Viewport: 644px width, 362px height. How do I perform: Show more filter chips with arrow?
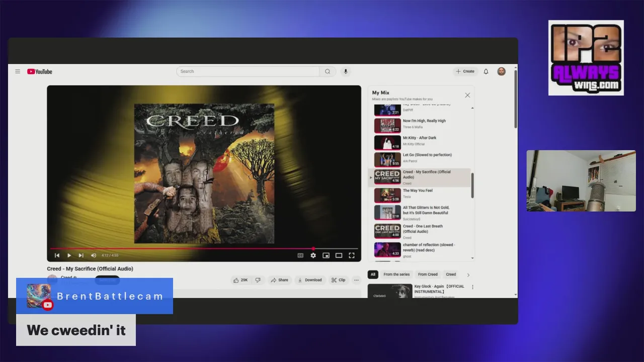pyautogui.click(x=468, y=275)
